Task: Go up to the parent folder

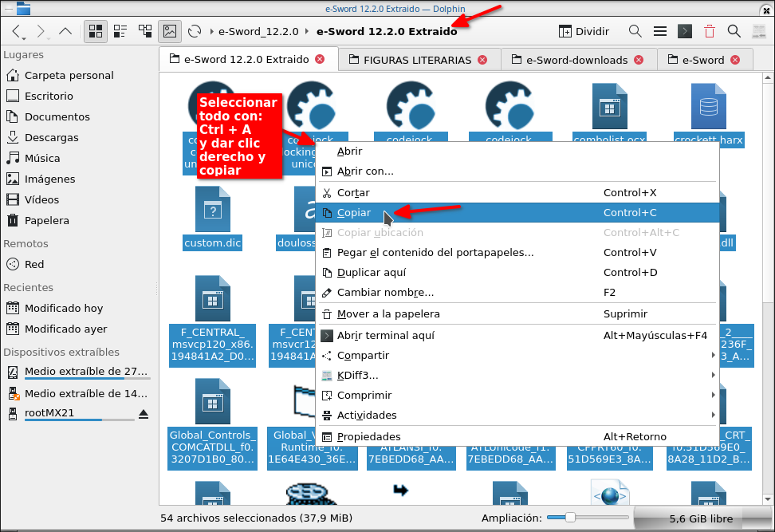Action: [65, 32]
